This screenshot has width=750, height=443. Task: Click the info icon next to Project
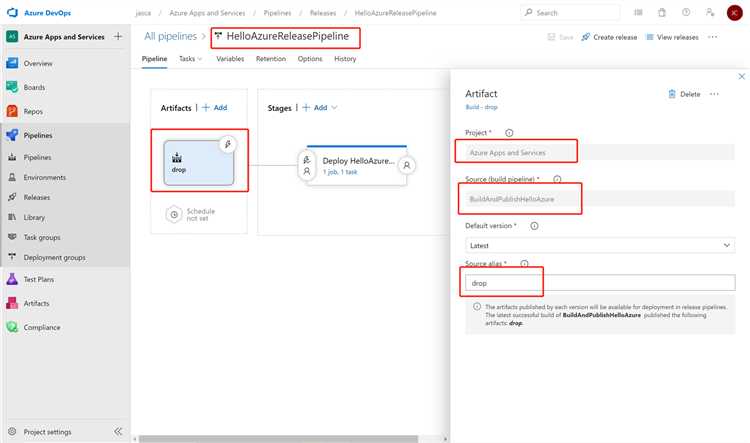509,133
